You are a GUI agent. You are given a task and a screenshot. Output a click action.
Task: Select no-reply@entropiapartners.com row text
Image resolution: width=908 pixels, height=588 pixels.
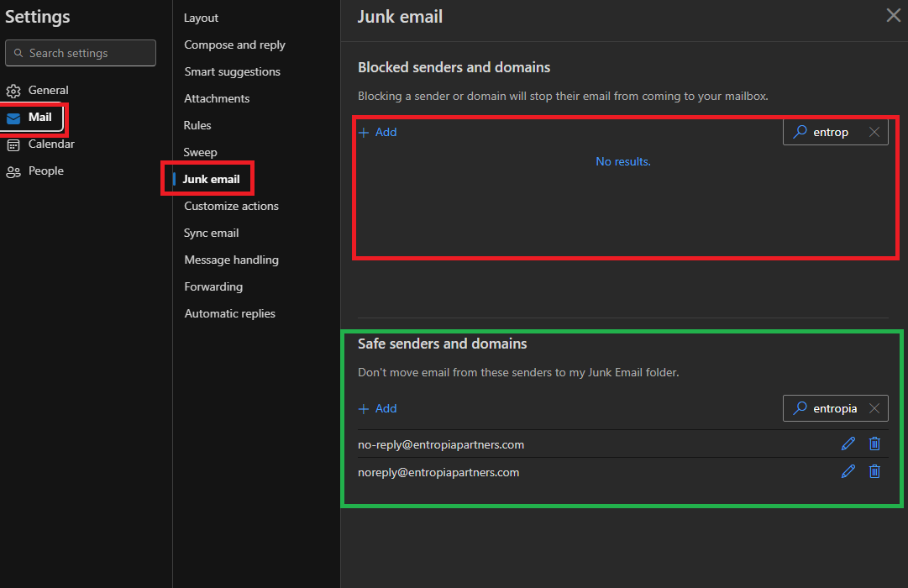[x=441, y=444]
